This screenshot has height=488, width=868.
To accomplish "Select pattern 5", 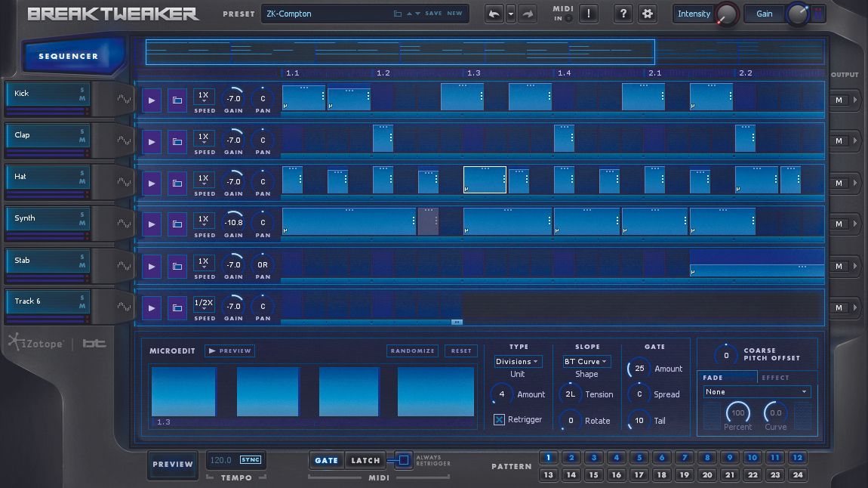I will [x=639, y=458].
